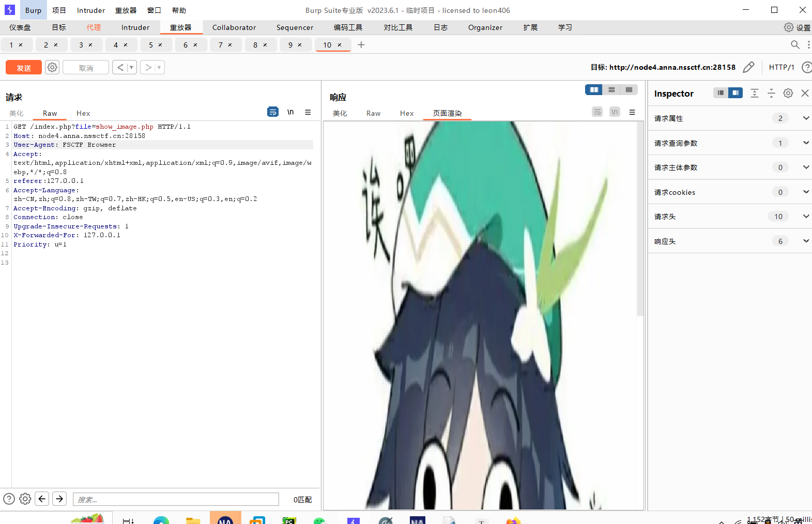
Task: Open global settings gear 设置
Action: 797,27
